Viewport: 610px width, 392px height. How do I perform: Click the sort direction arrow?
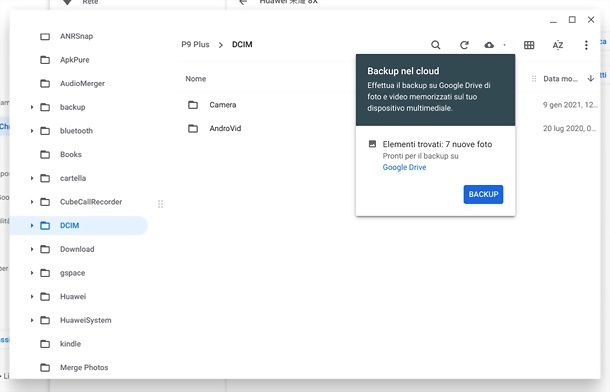(591, 79)
